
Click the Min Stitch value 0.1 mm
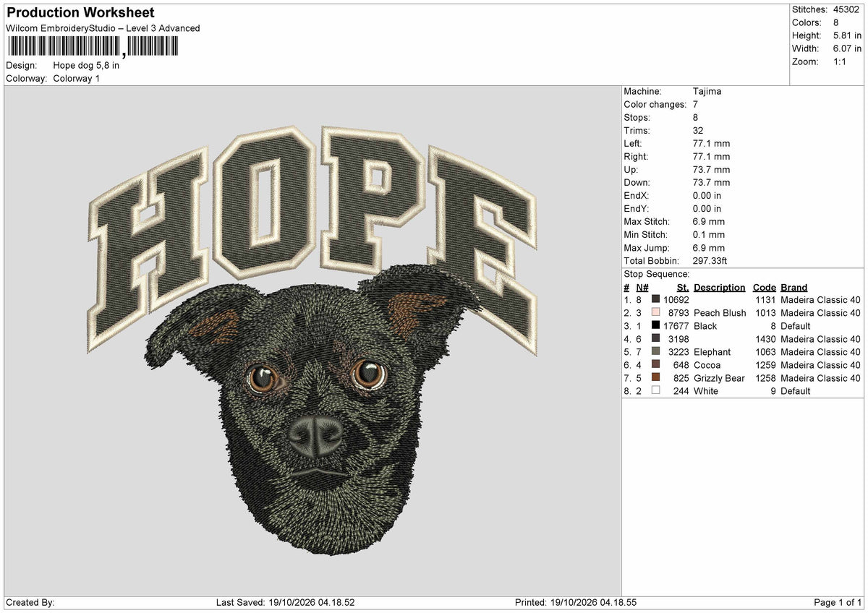[708, 234]
